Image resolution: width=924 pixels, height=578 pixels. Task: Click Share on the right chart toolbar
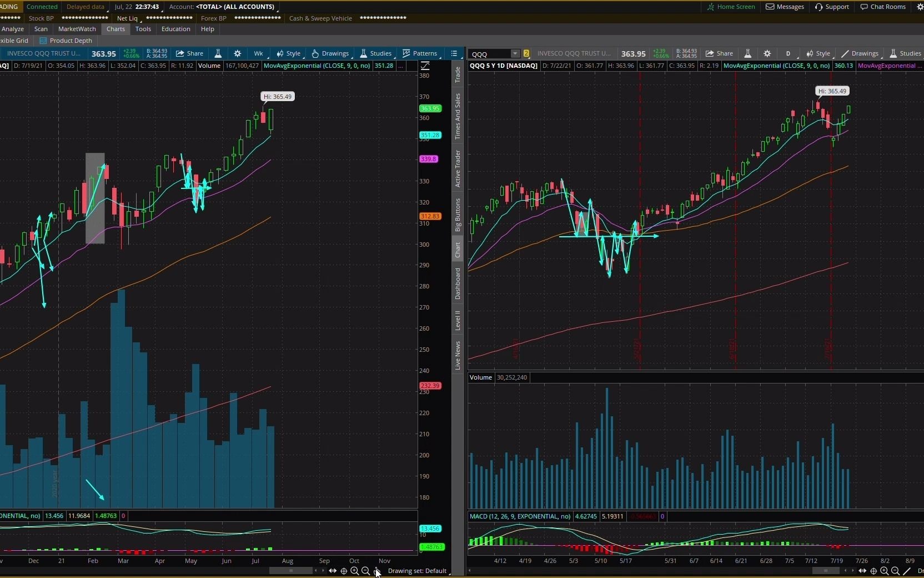pos(719,53)
